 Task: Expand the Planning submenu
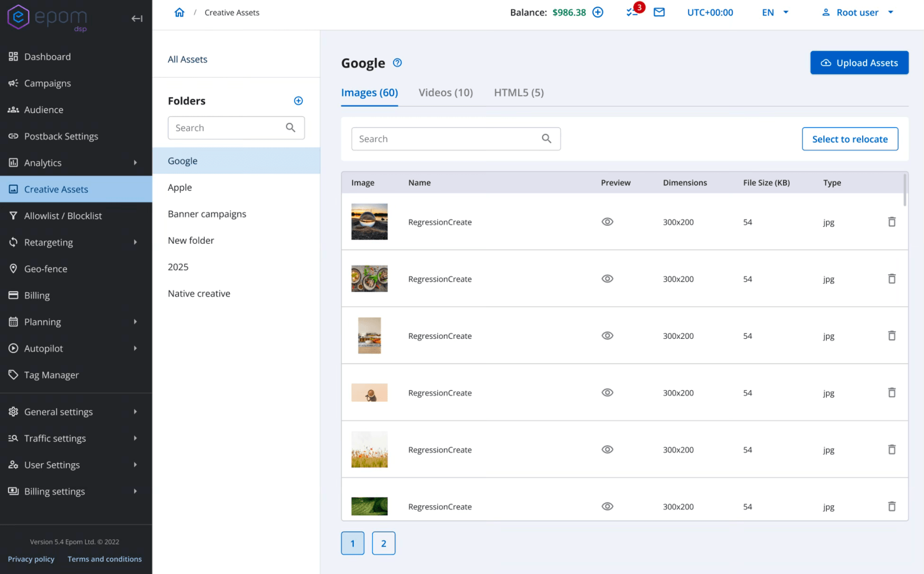135,322
